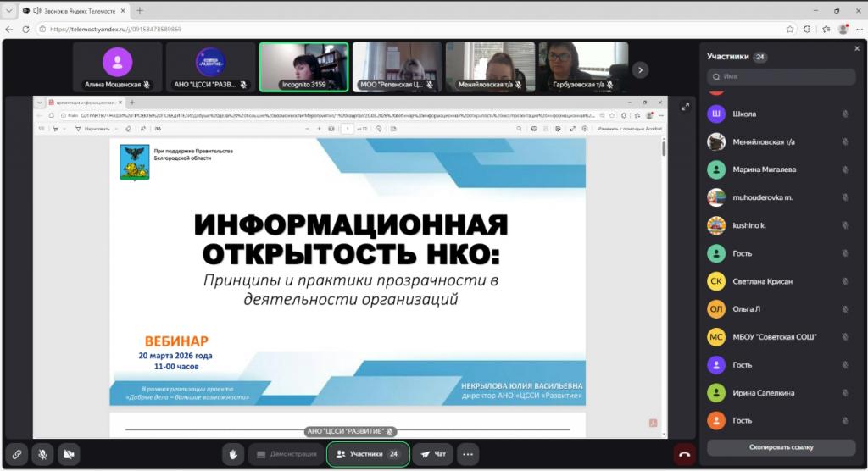Click muted mic icon next to Марина Мигалева
The image size is (868, 471).
click(x=845, y=169)
